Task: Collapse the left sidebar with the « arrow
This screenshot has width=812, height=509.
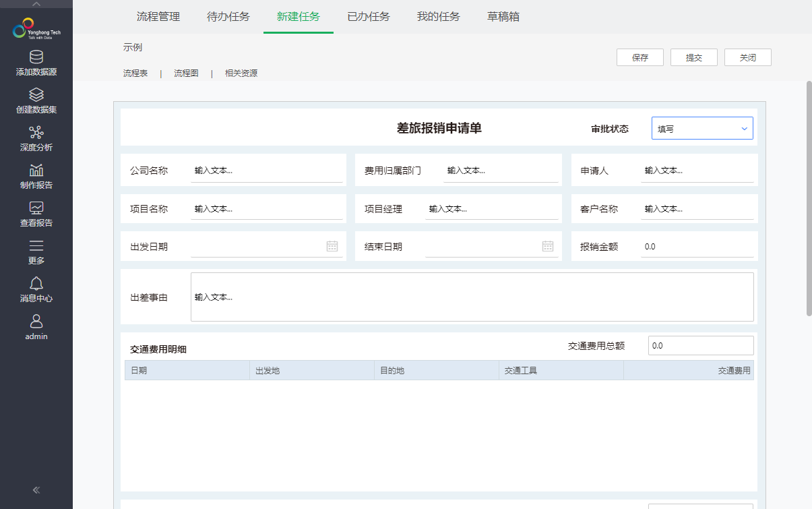Action: tap(36, 490)
